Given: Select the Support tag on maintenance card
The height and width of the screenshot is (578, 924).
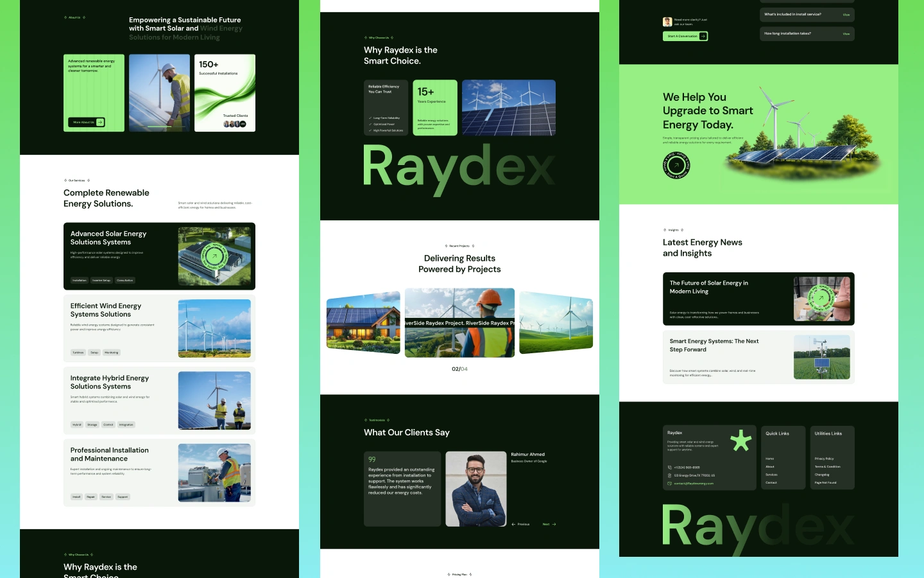Looking at the screenshot, I should [123, 496].
